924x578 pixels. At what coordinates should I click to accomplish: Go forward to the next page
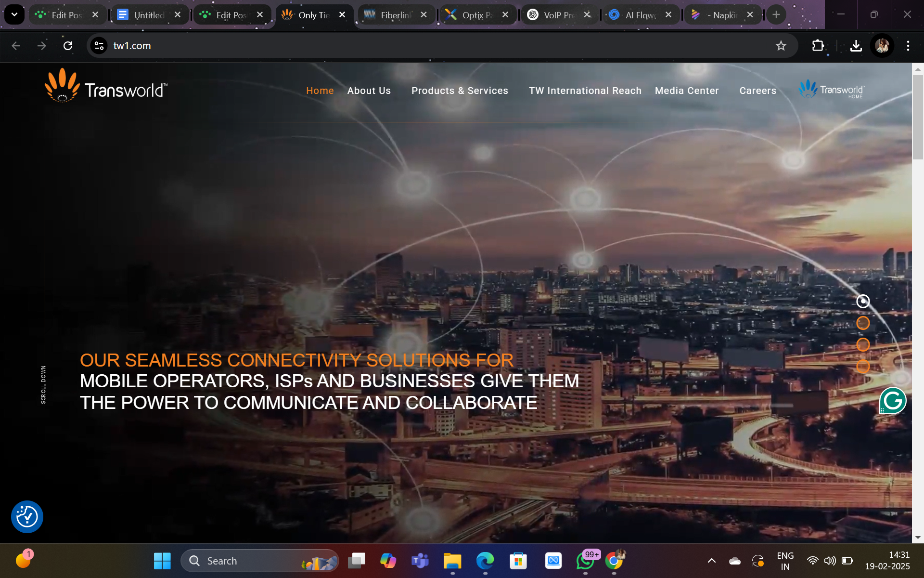[42, 46]
